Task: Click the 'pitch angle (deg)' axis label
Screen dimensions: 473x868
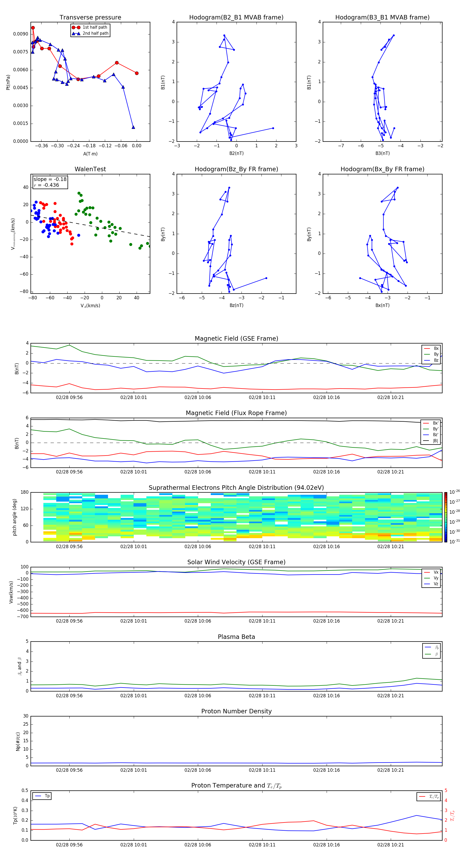Action: click(x=14, y=517)
